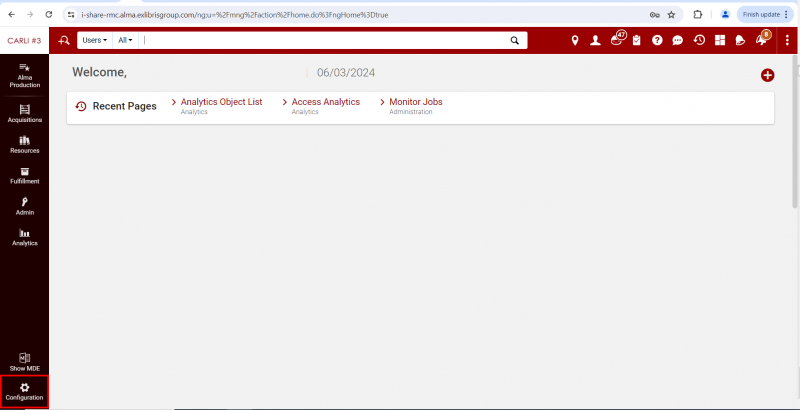Open advanced persistent search icon

(x=64, y=40)
